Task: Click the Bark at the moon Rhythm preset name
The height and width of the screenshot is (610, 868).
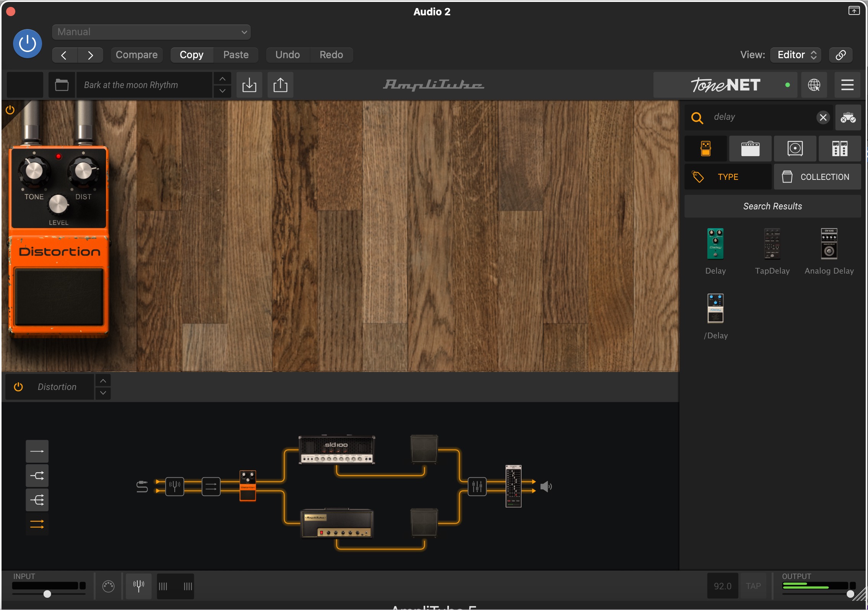Action: [145, 85]
